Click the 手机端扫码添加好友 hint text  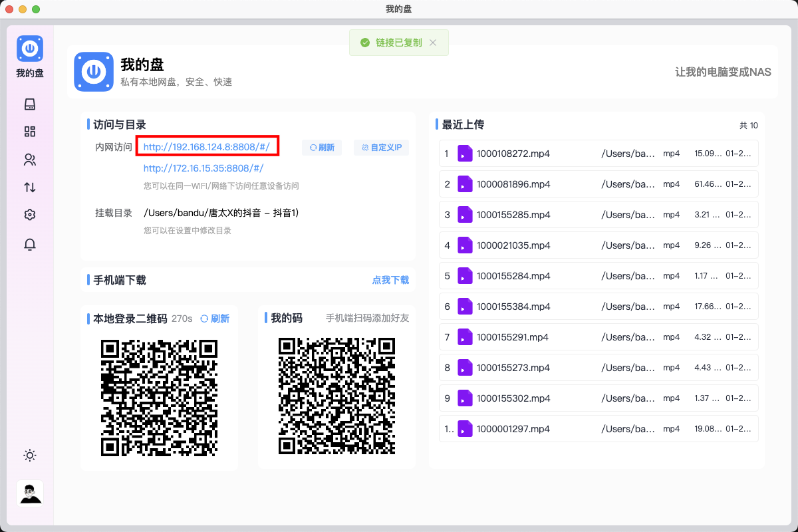pyautogui.click(x=368, y=319)
